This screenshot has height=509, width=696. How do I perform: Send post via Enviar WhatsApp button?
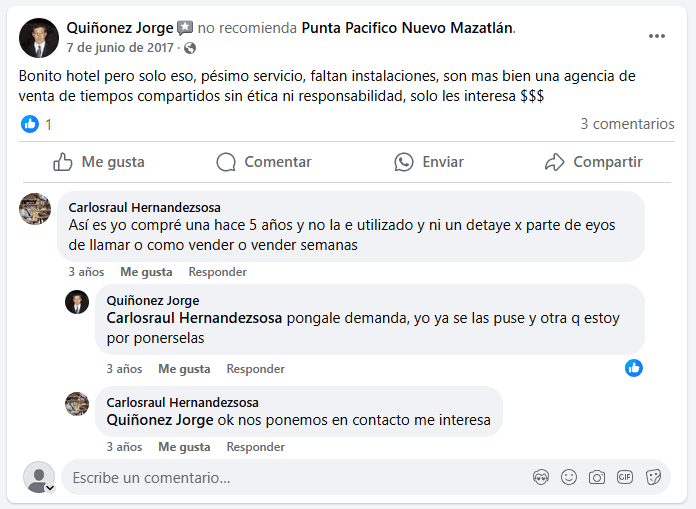[x=429, y=162]
